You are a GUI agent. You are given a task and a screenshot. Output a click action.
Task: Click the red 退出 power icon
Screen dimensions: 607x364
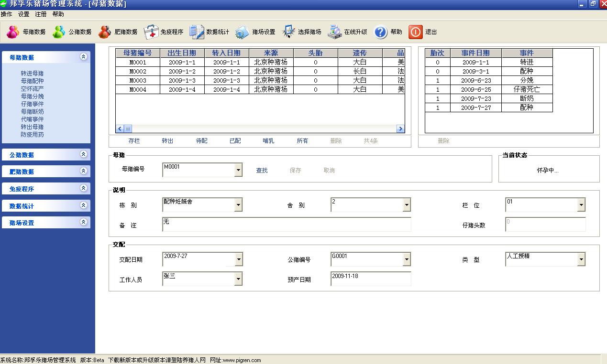pyautogui.click(x=416, y=32)
